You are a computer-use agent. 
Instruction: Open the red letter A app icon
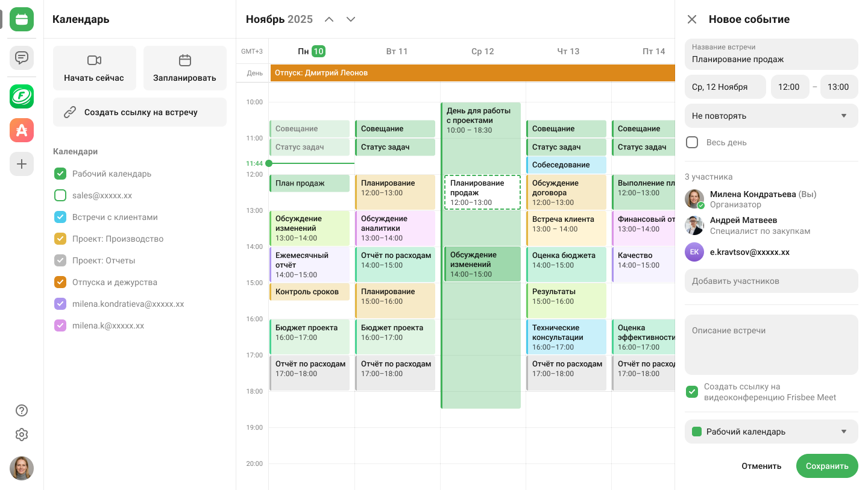point(22,130)
